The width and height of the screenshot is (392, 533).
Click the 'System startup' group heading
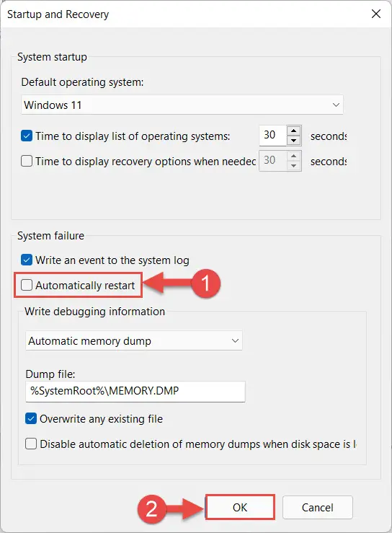tap(52, 57)
